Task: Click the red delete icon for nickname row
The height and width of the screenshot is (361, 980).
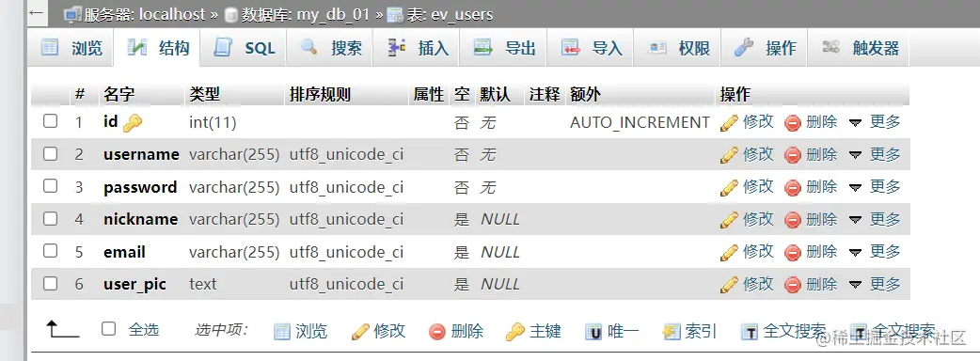Action: tap(793, 221)
